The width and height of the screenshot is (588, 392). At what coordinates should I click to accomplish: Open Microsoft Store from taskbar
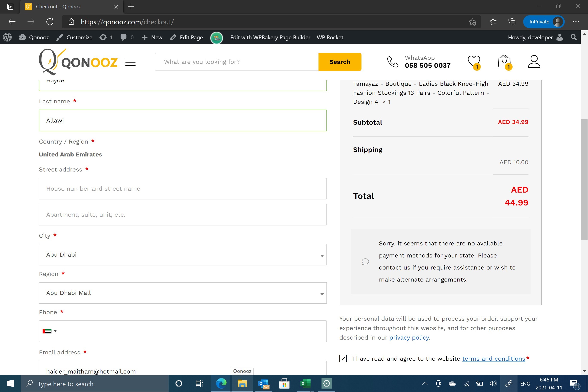284,383
